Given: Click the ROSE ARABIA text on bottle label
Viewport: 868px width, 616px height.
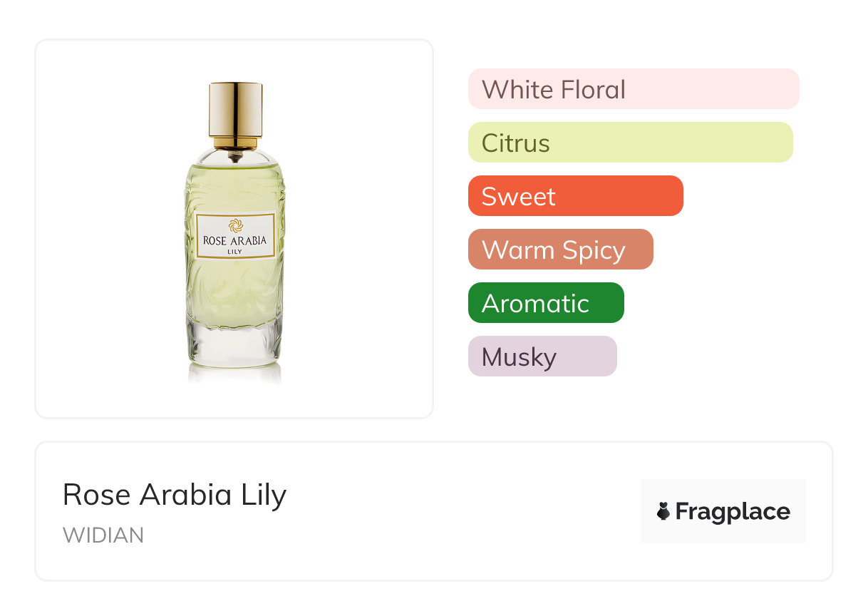Looking at the screenshot, I should tap(234, 241).
